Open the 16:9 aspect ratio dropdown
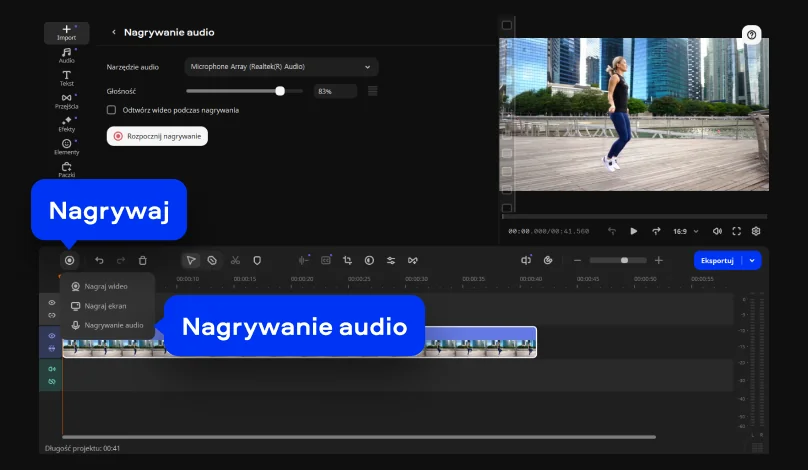This screenshot has width=808, height=470. tap(686, 231)
